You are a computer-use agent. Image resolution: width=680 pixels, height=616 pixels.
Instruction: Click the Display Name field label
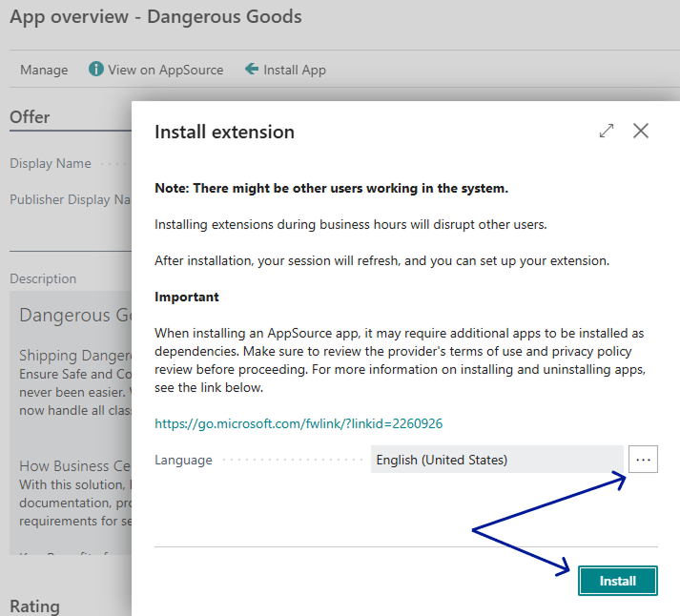(51, 163)
